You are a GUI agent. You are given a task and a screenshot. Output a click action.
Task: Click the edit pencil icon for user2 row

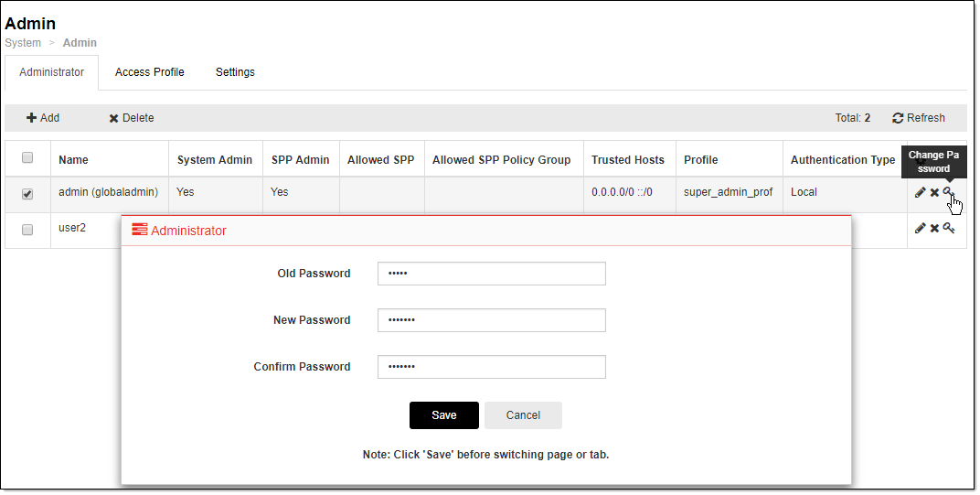tap(920, 229)
